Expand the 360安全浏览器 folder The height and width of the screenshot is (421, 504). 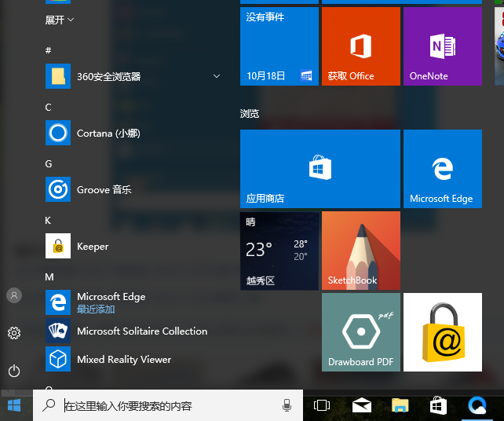(216, 76)
